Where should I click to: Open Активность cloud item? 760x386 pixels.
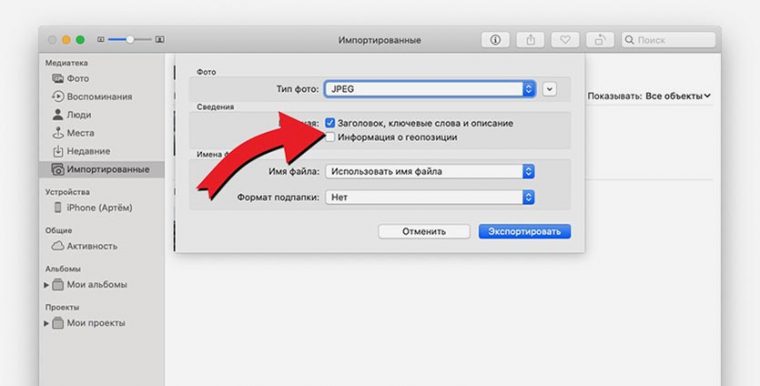pyautogui.click(x=85, y=246)
